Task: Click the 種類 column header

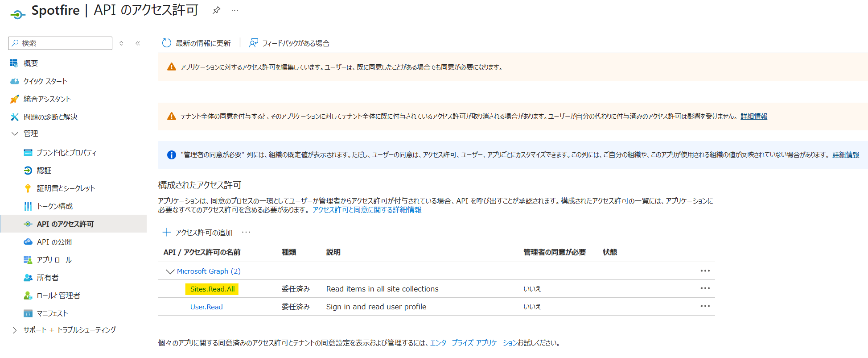Action: coord(289,252)
